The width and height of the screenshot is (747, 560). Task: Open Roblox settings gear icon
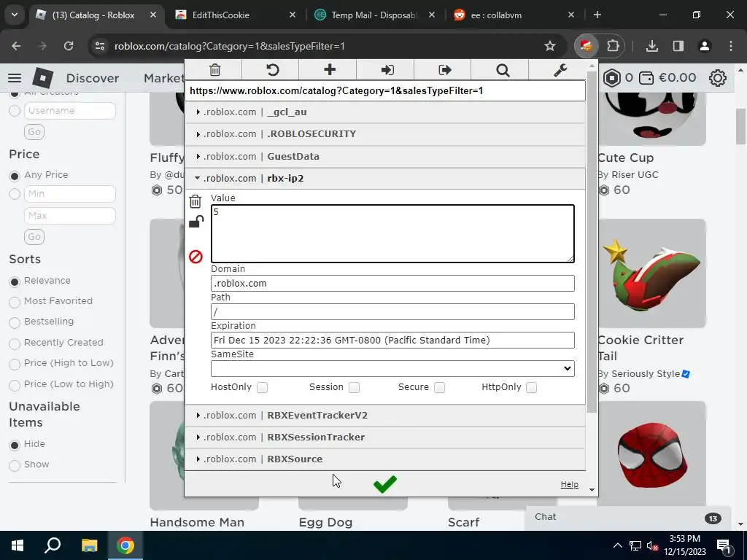(718, 77)
